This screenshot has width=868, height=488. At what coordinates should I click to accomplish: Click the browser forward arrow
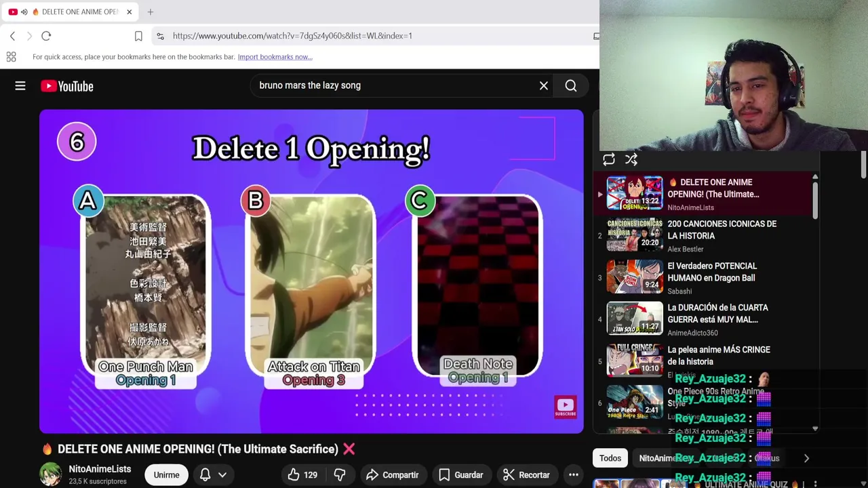point(29,36)
